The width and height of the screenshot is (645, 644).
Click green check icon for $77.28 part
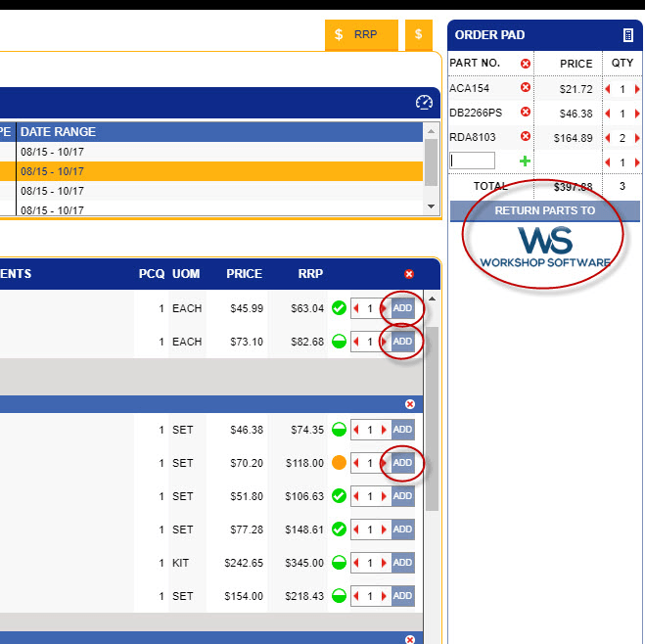[339, 529]
